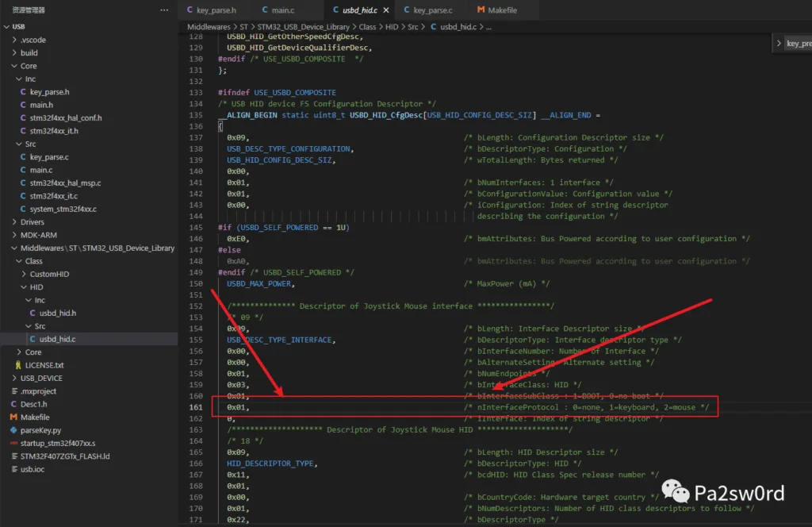Collapse the Src folder under HID
812x527 pixels.
[x=28, y=326]
